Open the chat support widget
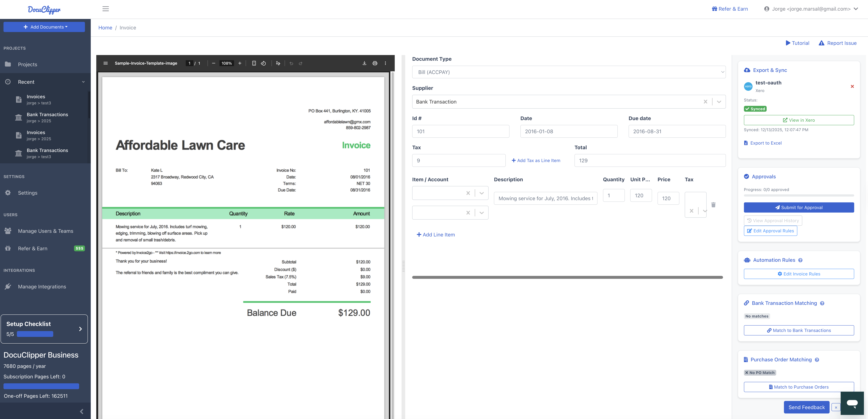Image resolution: width=868 pixels, height=419 pixels. (852, 403)
